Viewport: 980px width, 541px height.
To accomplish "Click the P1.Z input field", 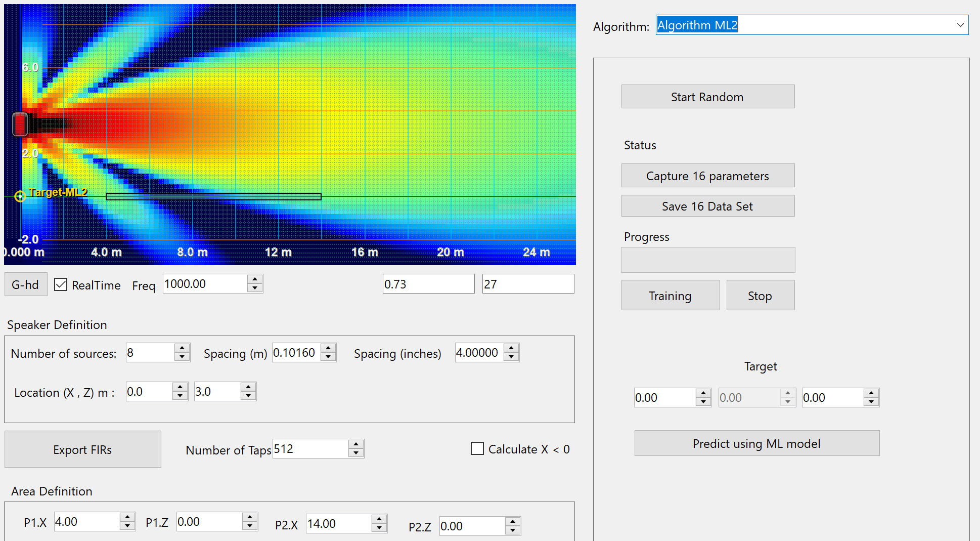I will point(209,522).
